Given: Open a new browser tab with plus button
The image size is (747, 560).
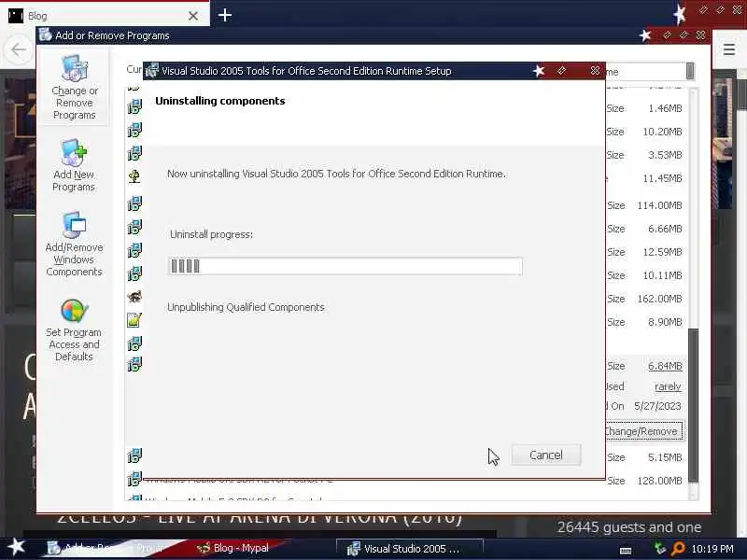Looking at the screenshot, I should pyautogui.click(x=225, y=15).
